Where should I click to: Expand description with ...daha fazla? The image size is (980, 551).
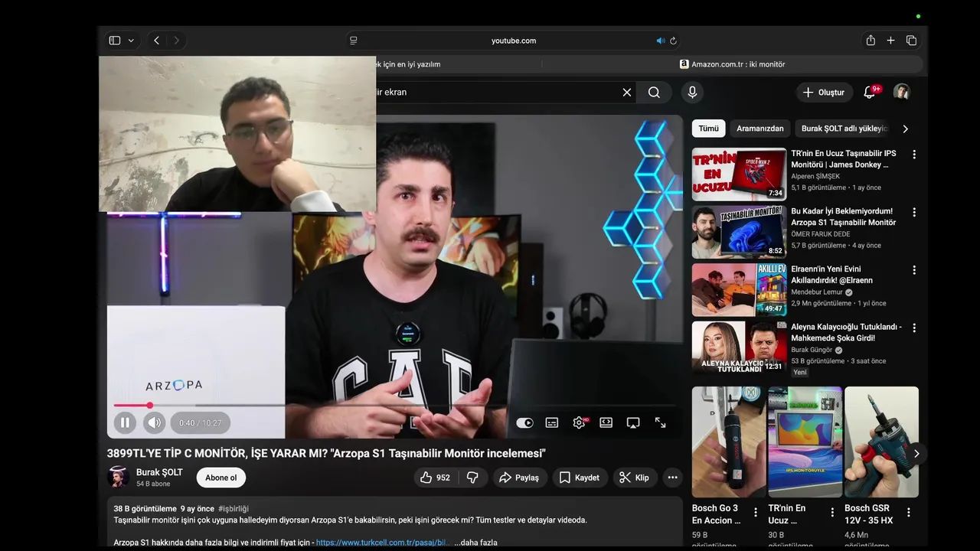point(475,543)
